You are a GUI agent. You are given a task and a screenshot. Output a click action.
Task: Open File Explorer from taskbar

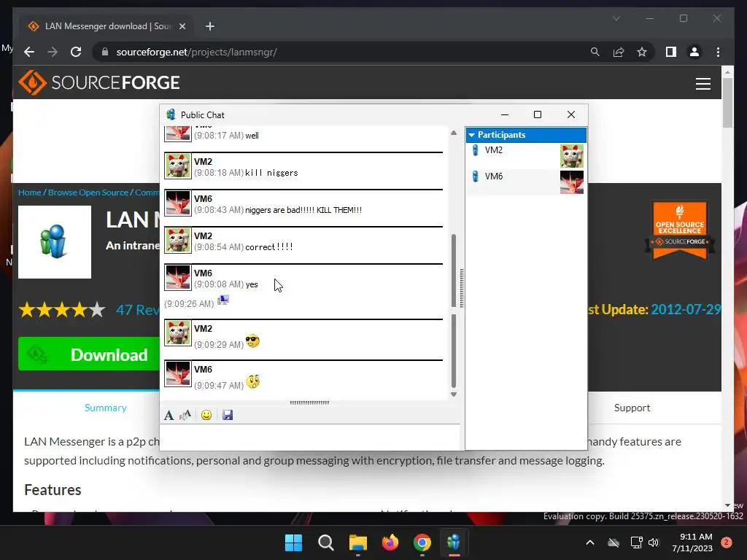(357, 542)
